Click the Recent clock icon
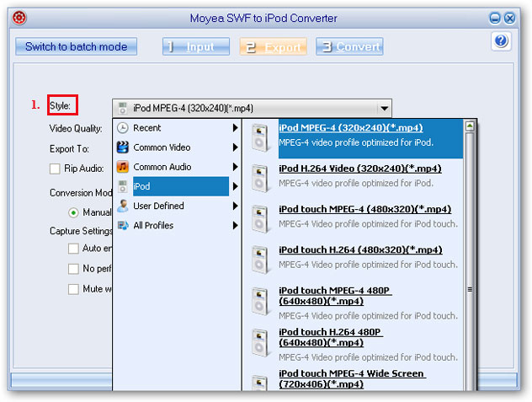Viewport: 532px width, 402px height. point(123,128)
